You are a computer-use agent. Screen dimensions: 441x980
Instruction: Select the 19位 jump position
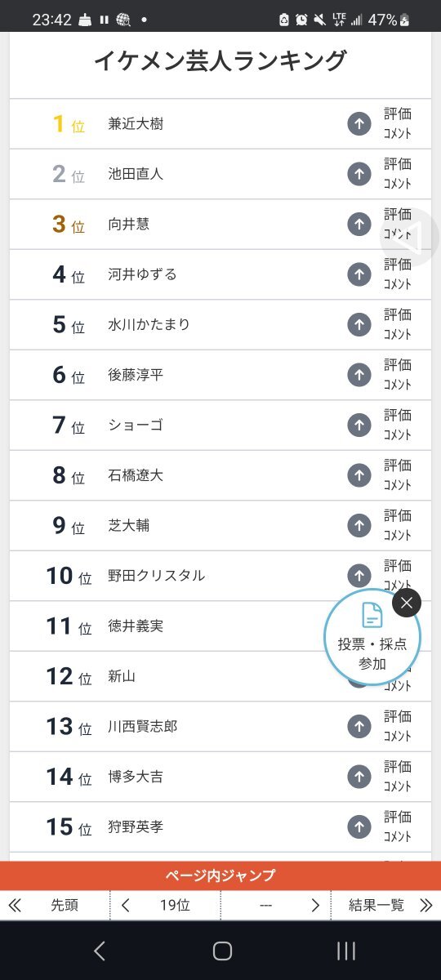[175, 905]
